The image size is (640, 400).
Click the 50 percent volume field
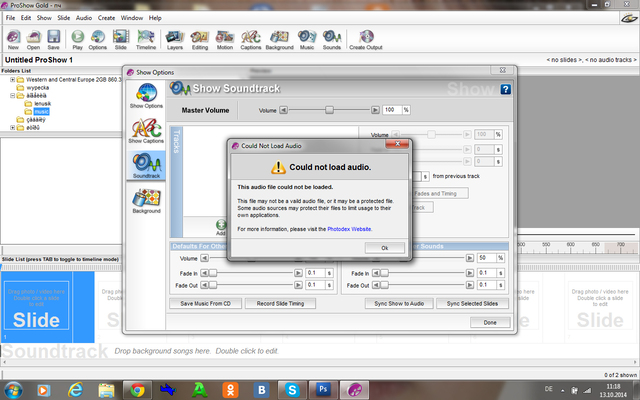point(486,258)
